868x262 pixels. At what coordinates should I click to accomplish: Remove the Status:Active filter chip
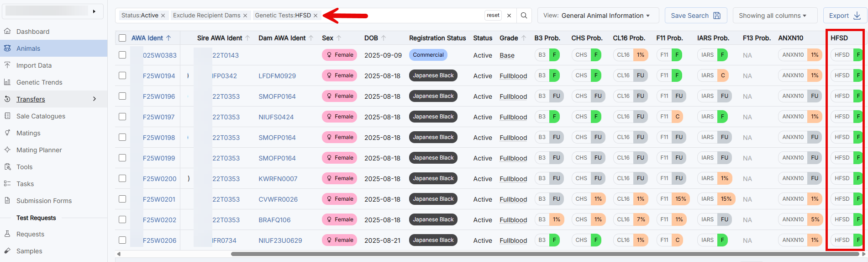coord(163,16)
